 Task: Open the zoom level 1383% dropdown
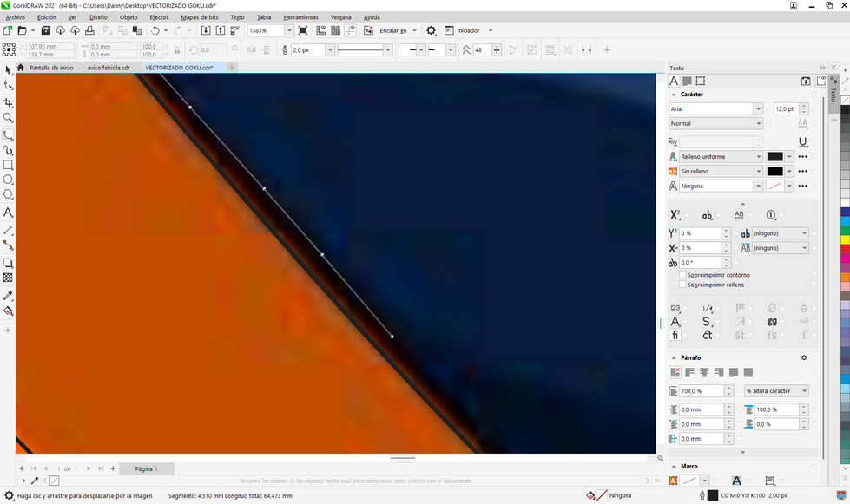point(289,31)
